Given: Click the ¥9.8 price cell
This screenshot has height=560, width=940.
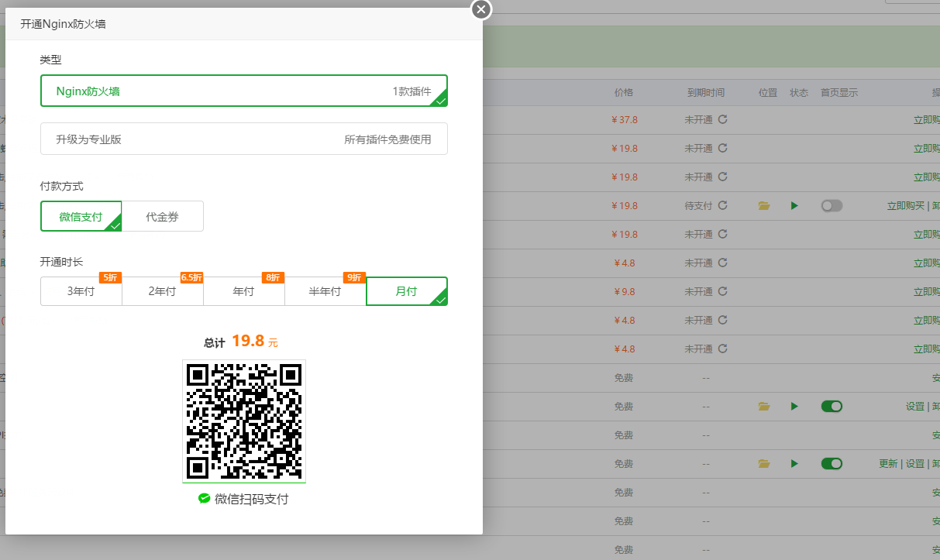Looking at the screenshot, I should coord(625,291).
